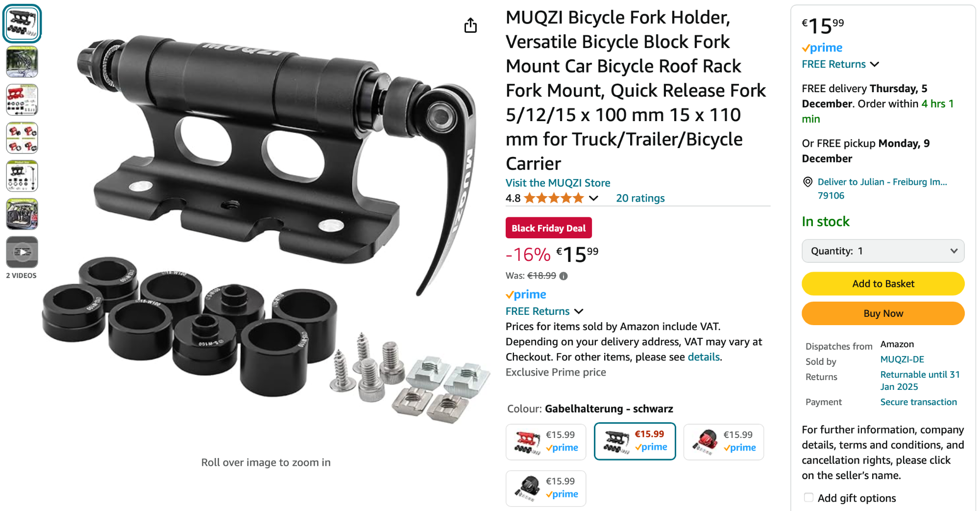Expand FREE Returns below the deal price
Viewport: 980px width, 511px height.
(x=544, y=311)
